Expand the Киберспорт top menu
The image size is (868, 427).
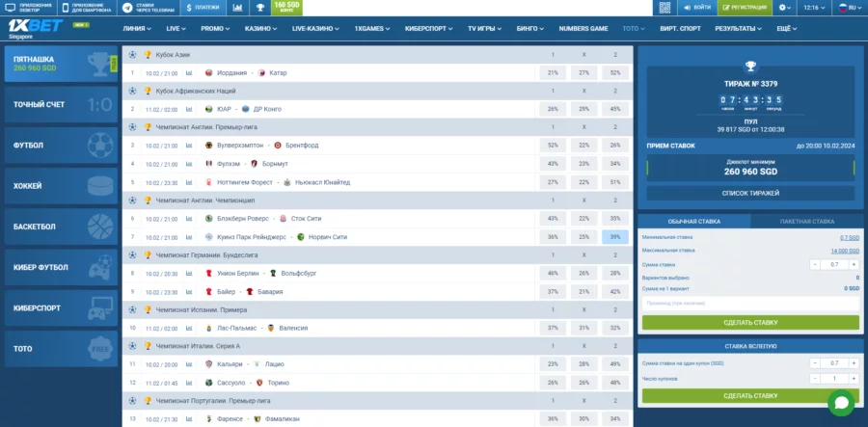pyautogui.click(x=429, y=29)
